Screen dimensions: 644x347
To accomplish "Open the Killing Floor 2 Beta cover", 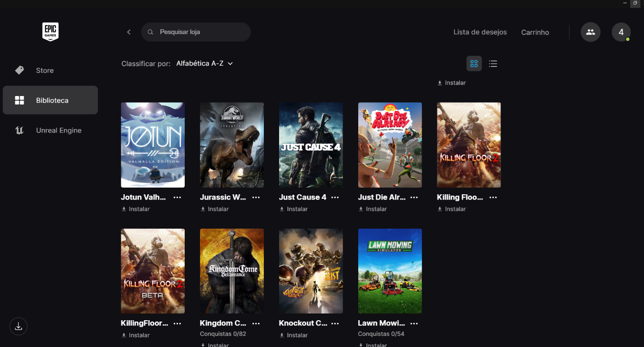I will point(153,271).
